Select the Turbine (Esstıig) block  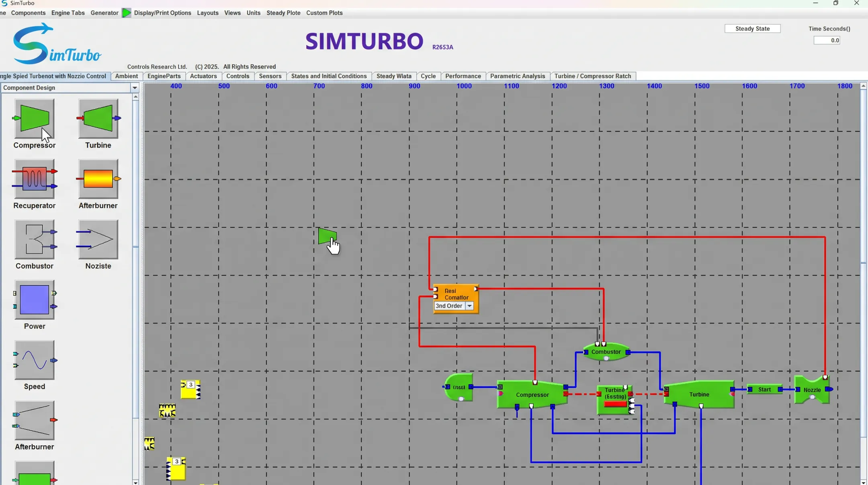[615, 400]
